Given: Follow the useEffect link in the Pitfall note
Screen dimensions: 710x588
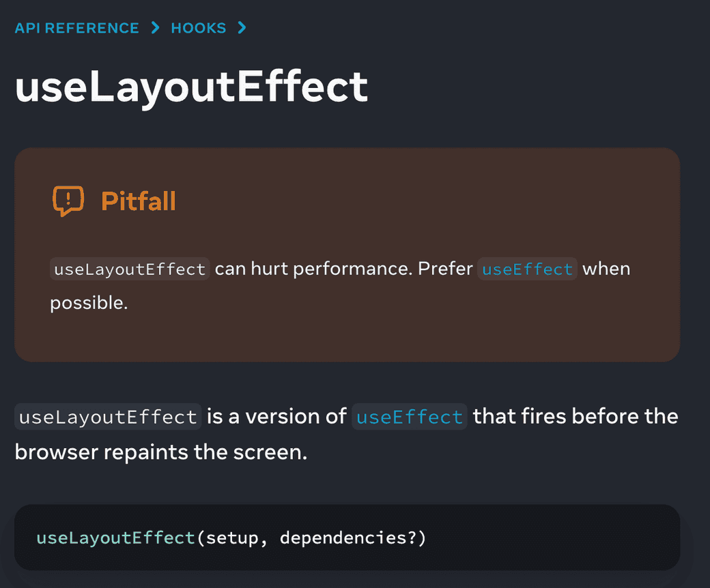Looking at the screenshot, I should (x=528, y=269).
